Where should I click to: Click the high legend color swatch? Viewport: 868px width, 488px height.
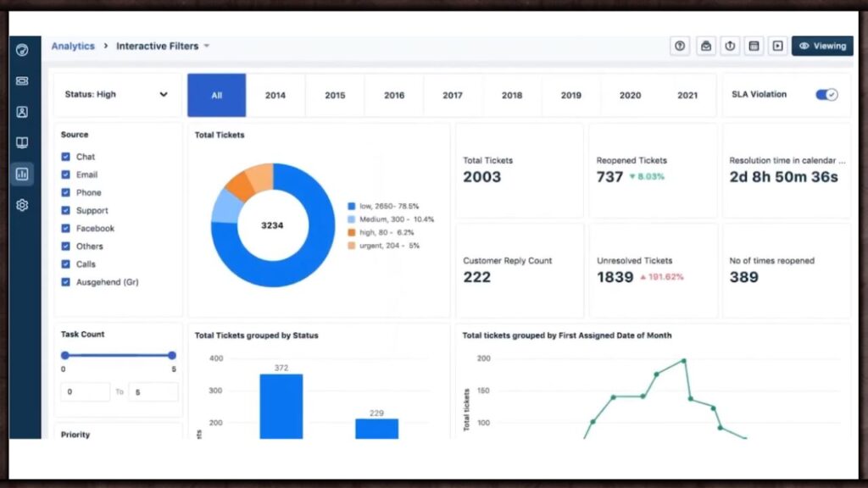click(352, 232)
